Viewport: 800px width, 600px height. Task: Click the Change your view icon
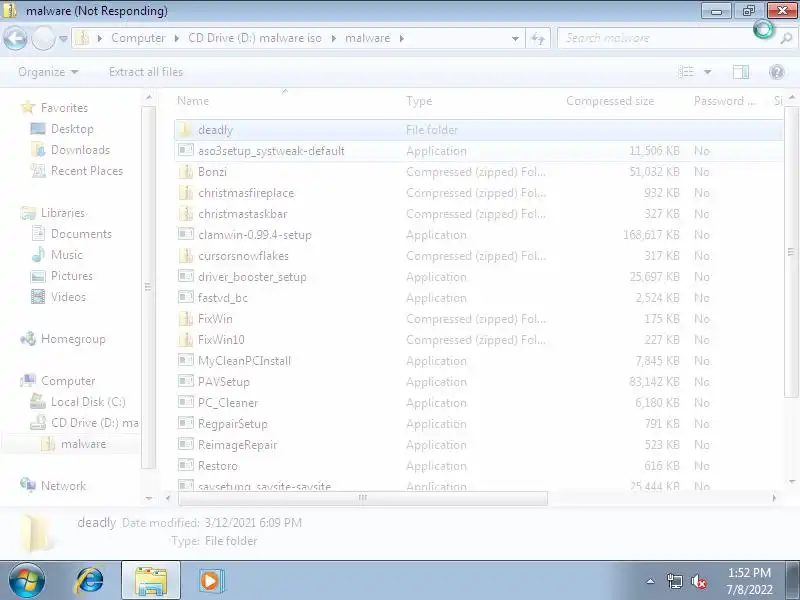(686, 72)
